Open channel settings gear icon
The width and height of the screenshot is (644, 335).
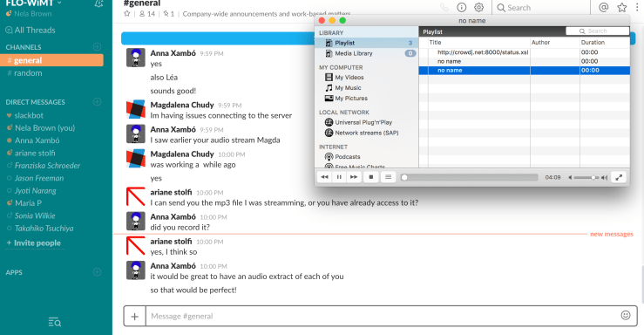point(479,7)
